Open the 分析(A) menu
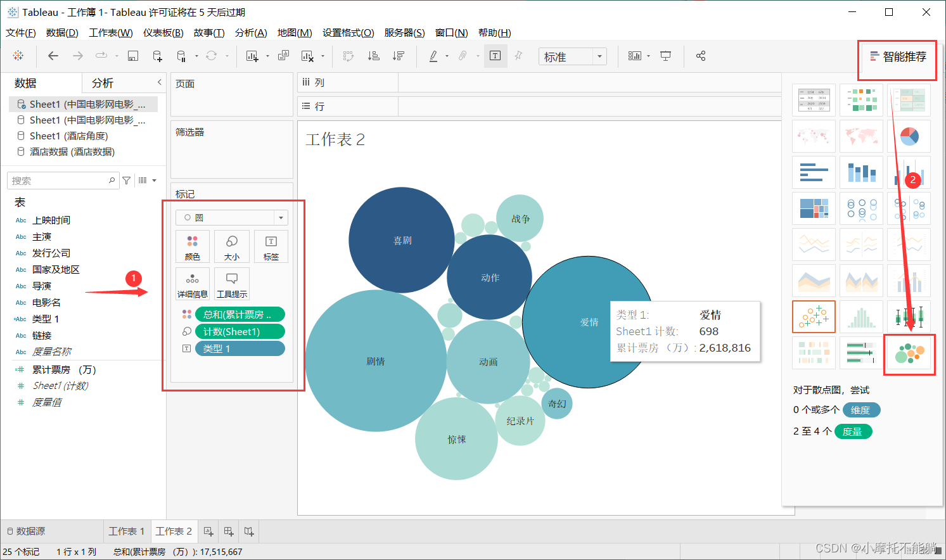 click(251, 32)
